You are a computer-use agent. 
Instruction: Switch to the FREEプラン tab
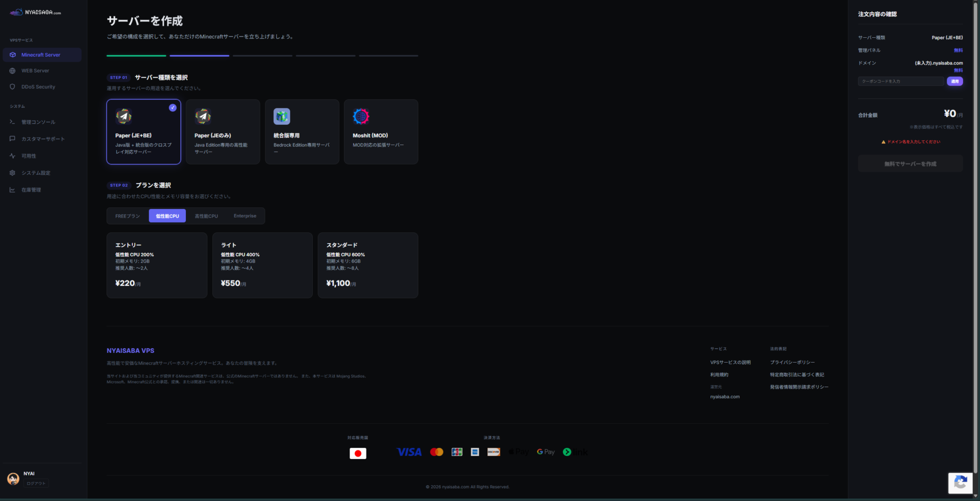[x=128, y=216]
